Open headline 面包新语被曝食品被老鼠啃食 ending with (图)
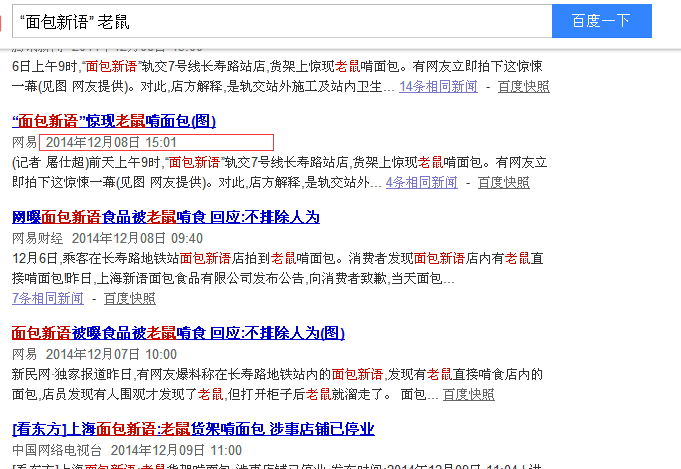681x469 pixels. 177,333
